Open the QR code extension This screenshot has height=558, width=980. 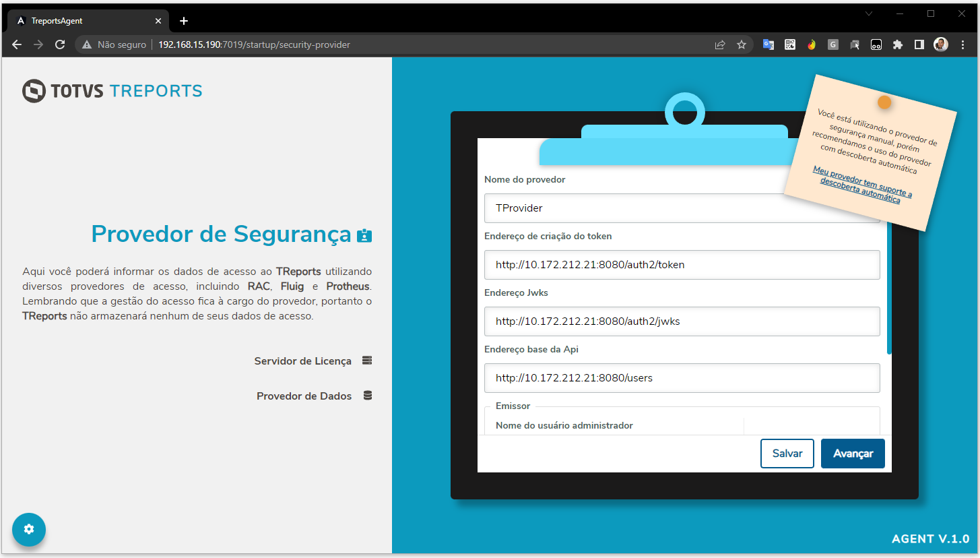click(790, 45)
